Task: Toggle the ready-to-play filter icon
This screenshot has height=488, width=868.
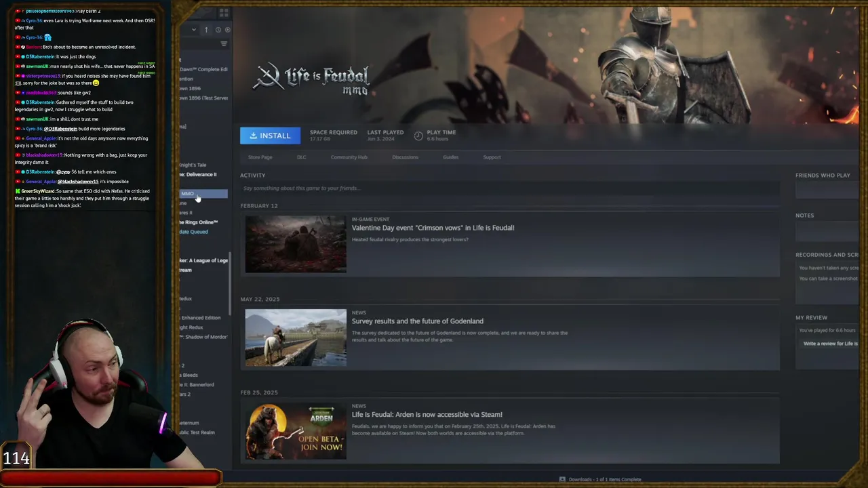Action: (x=227, y=30)
